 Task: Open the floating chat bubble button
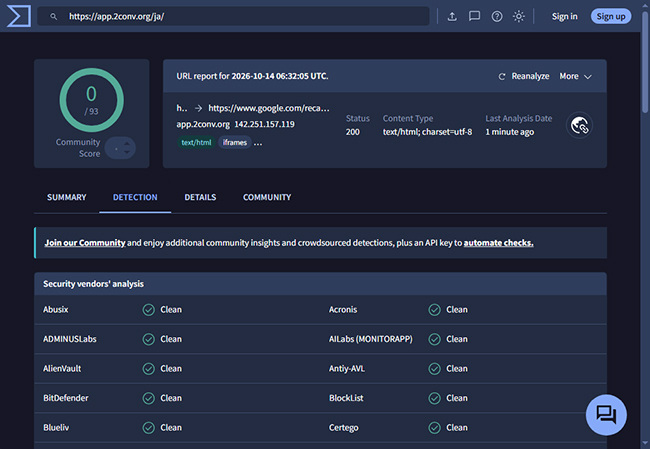click(606, 414)
